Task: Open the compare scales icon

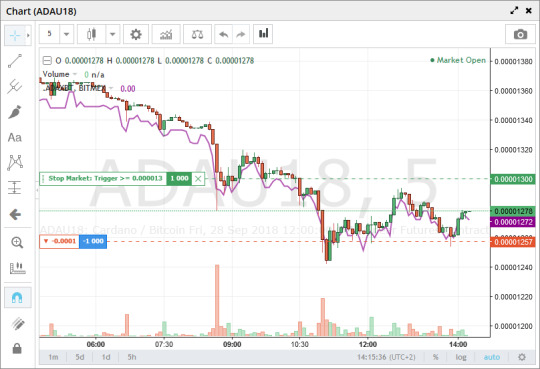Action: pos(197,34)
